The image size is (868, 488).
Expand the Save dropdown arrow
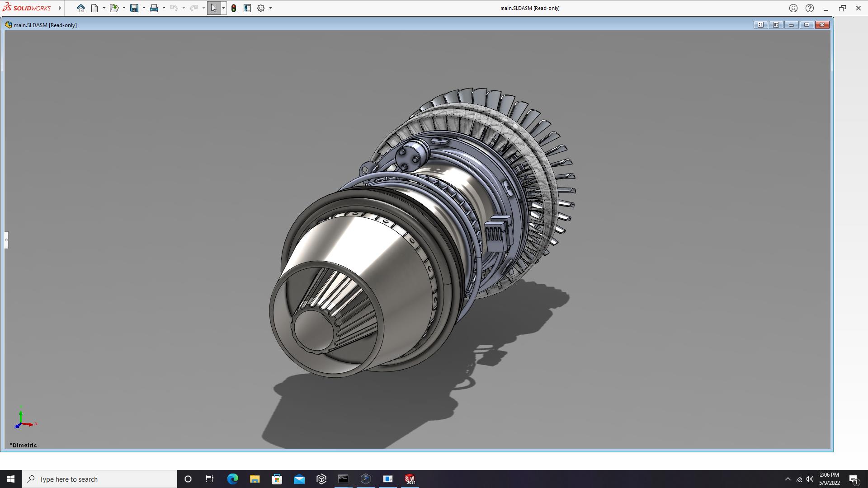(144, 8)
